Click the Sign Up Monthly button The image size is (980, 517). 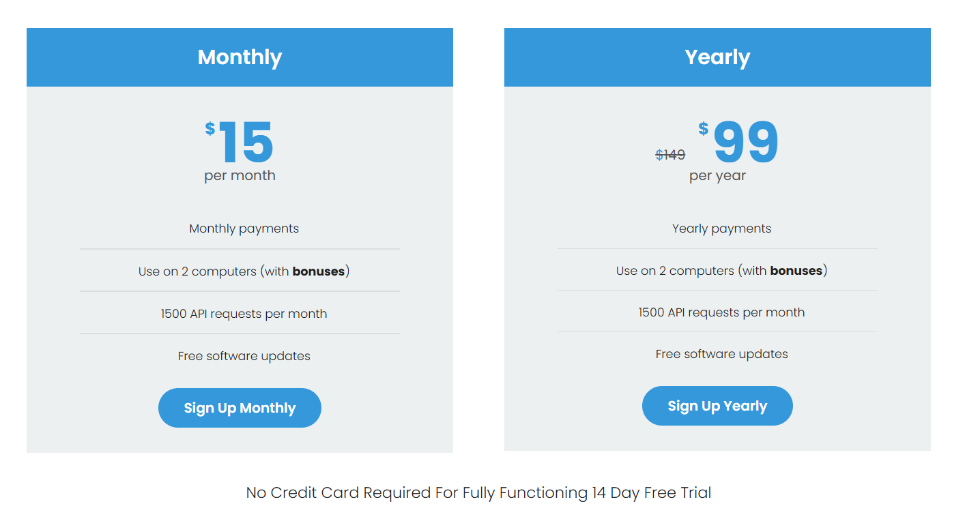[240, 408]
